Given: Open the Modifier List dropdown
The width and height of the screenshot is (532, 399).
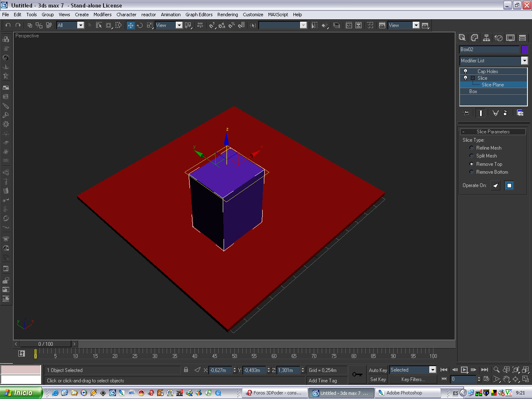Looking at the screenshot, I should (494, 61).
